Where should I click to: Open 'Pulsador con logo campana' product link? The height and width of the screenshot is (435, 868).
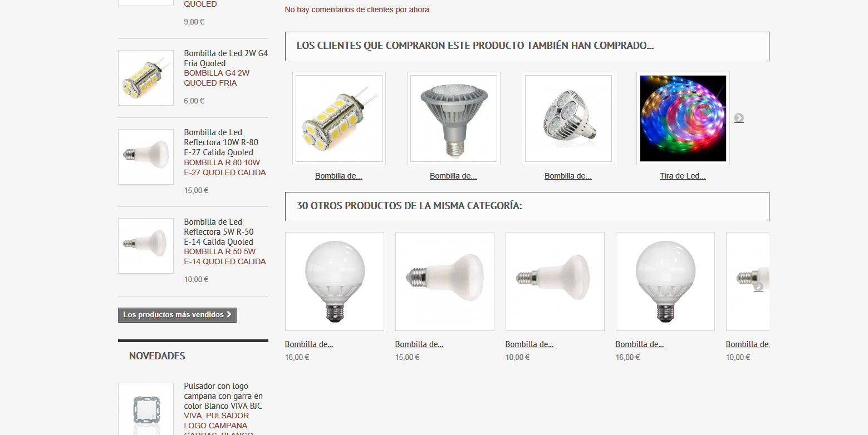coord(223,396)
